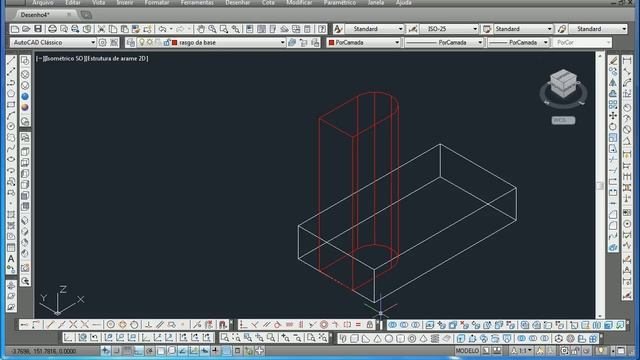Create a new drawing file
The image size is (640, 360).
pos(15,29)
